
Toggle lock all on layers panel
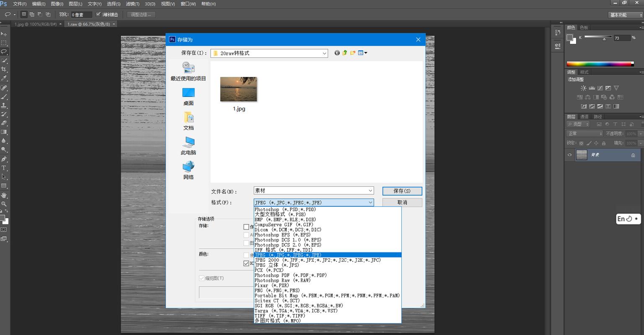click(604, 143)
